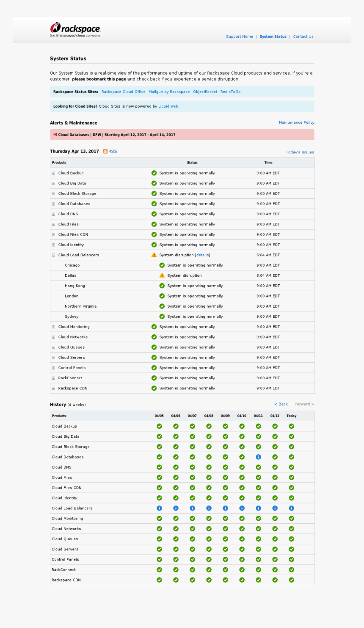
Task: Click the green status check for Chicago
Action: [162, 265]
